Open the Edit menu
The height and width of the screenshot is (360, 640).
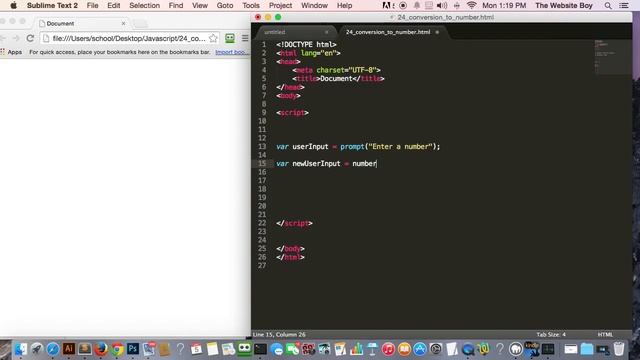[113, 5]
